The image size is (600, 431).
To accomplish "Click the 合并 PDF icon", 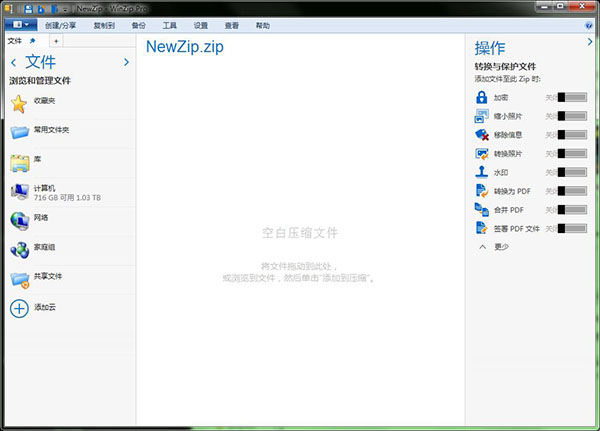I will pyautogui.click(x=481, y=209).
